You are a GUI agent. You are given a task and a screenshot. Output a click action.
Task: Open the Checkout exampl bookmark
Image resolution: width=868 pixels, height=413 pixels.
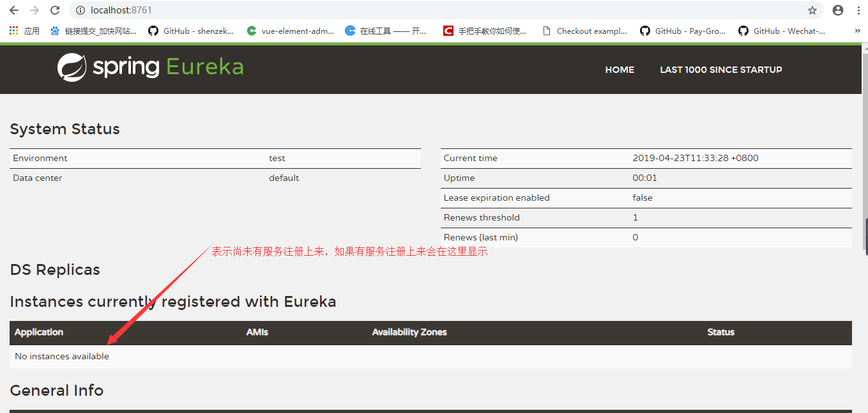point(584,31)
